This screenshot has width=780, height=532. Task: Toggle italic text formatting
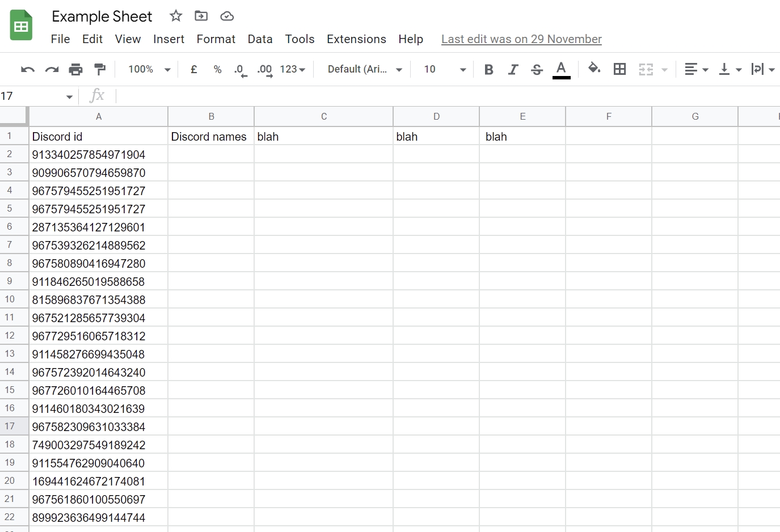point(513,69)
